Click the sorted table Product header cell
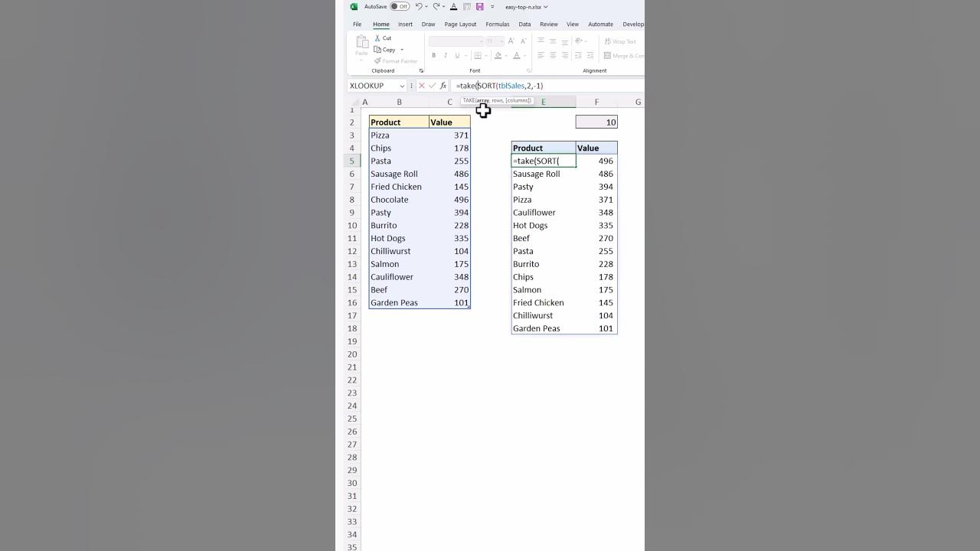This screenshot has width=980, height=551. (x=544, y=148)
